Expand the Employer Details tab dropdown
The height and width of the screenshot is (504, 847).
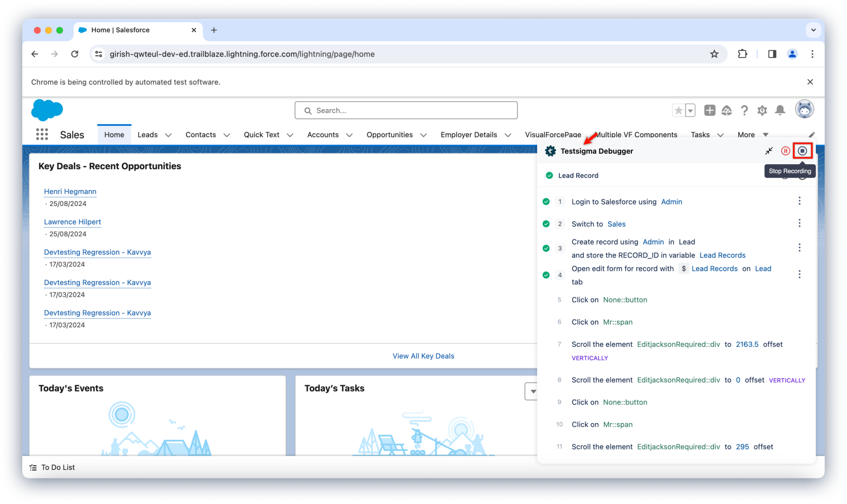508,135
